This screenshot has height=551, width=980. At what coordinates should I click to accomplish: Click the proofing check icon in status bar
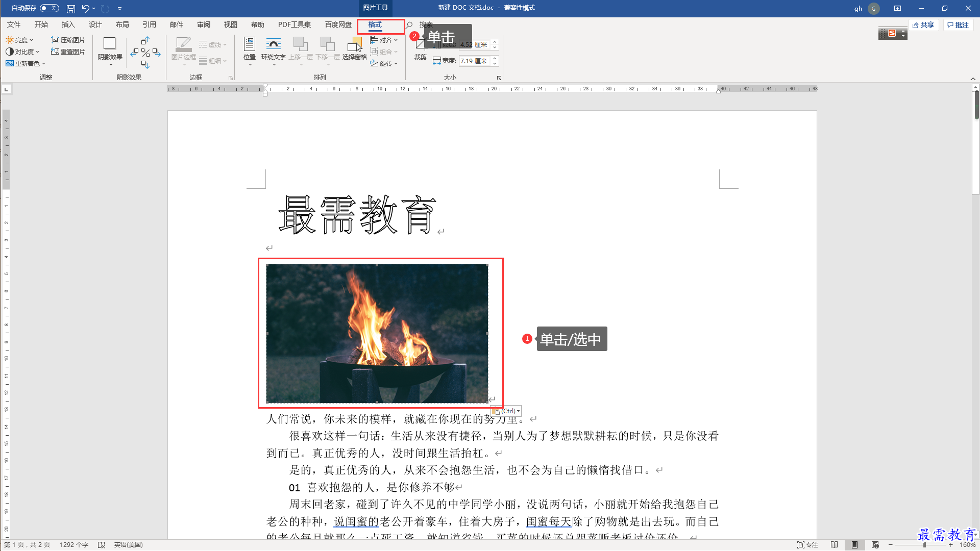click(102, 545)
